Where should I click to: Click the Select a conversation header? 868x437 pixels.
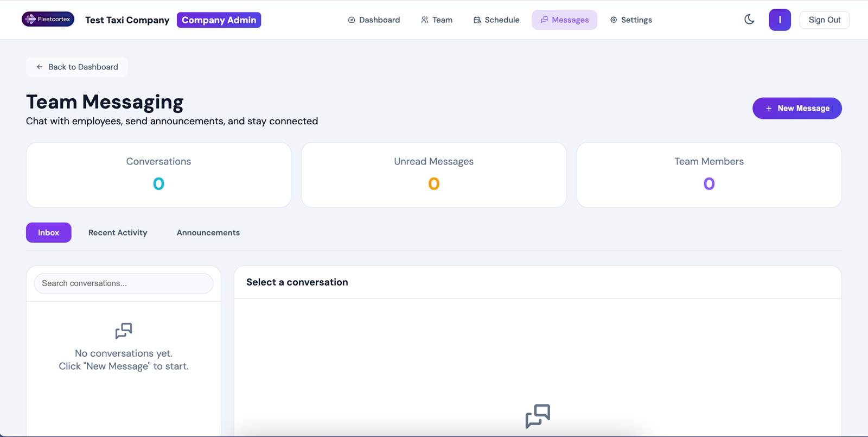[297, 282]
